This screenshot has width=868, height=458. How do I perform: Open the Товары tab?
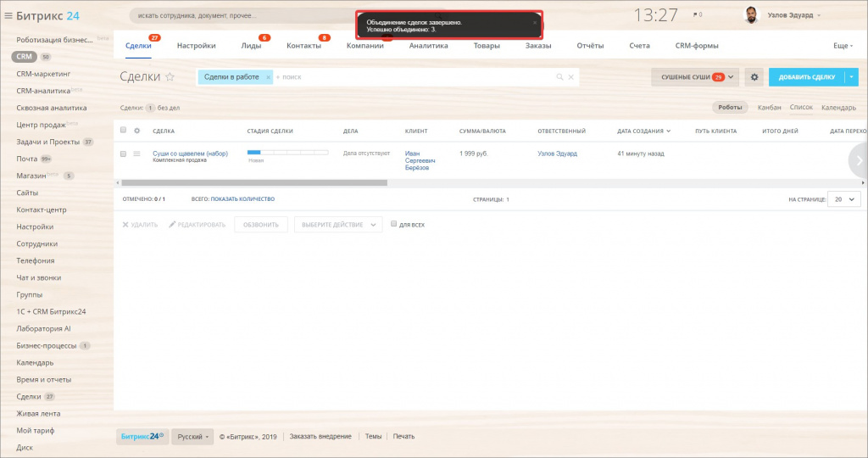click(487, 46)
